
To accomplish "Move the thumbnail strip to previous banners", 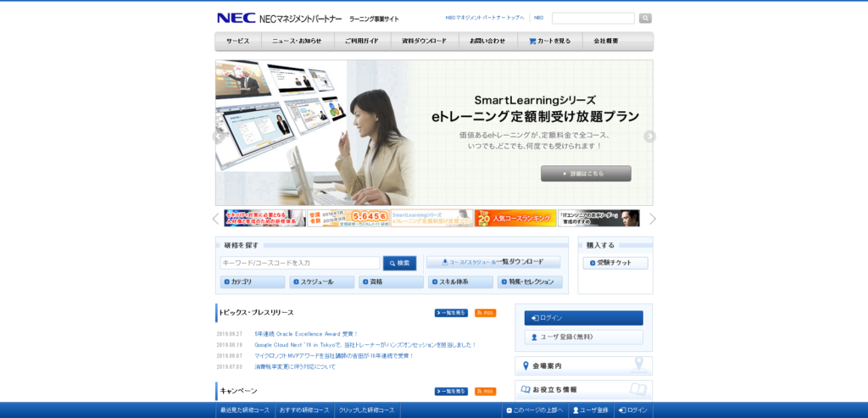I will tap(216, 219).
